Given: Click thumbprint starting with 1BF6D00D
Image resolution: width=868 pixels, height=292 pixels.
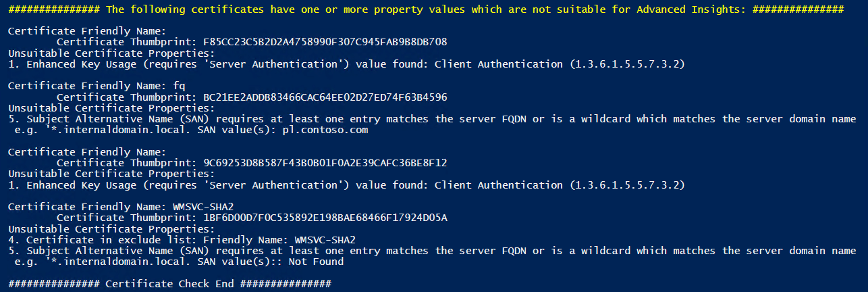Looking at the screenshot, I should point(325,218).
